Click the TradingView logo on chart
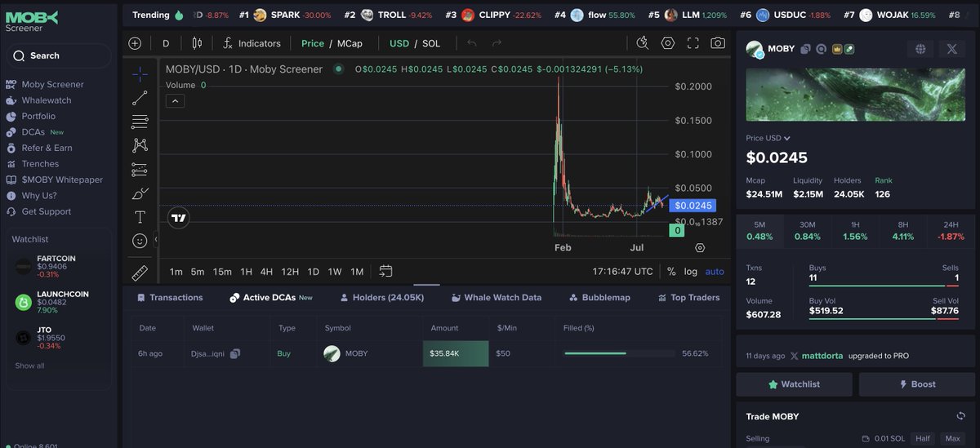Viewport: 980px width, 448px height. [178, 218]
